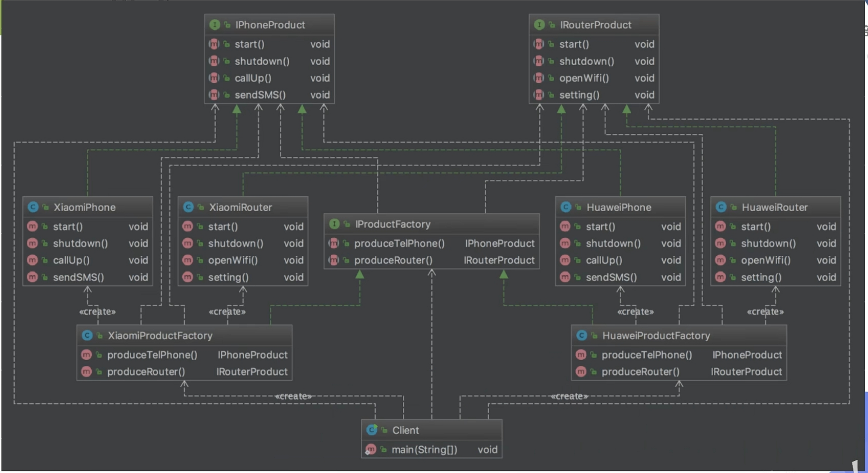
Task: Click the HuaweiPhone class icon
Action: point(566,207)
